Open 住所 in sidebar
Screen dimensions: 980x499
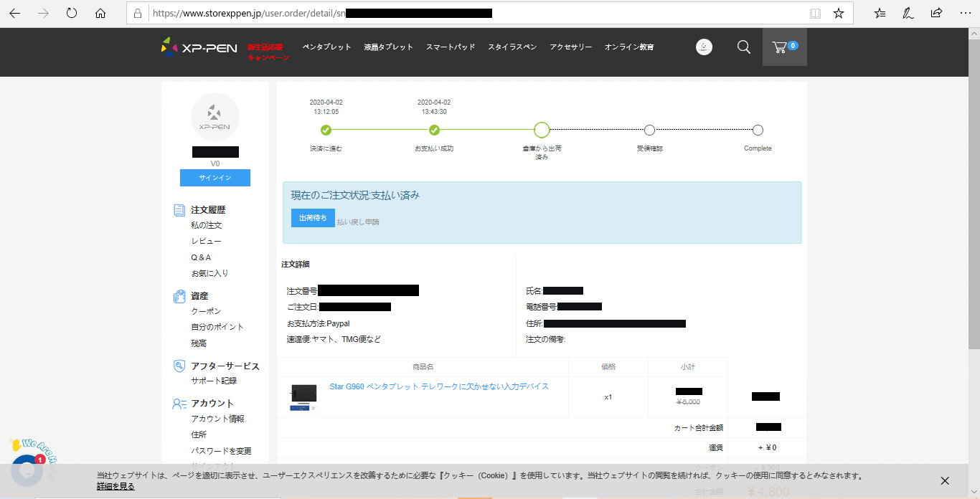[x=199, y=434]
